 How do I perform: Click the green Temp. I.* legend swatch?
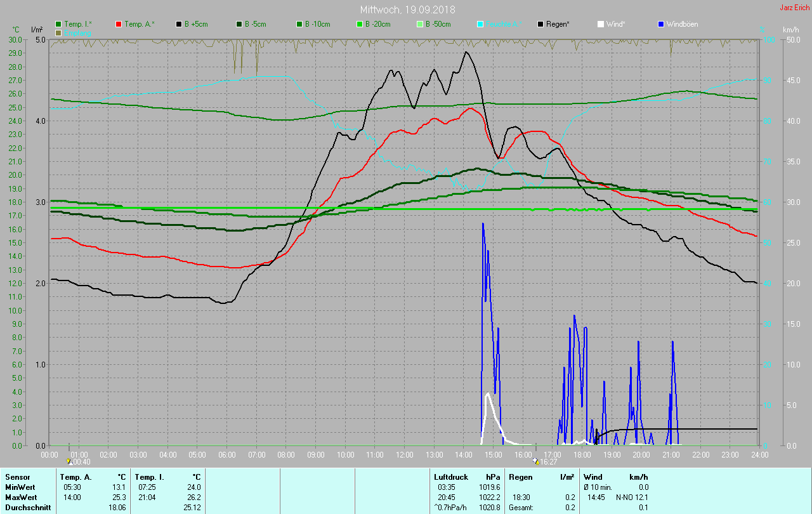(x=58, y=24)
